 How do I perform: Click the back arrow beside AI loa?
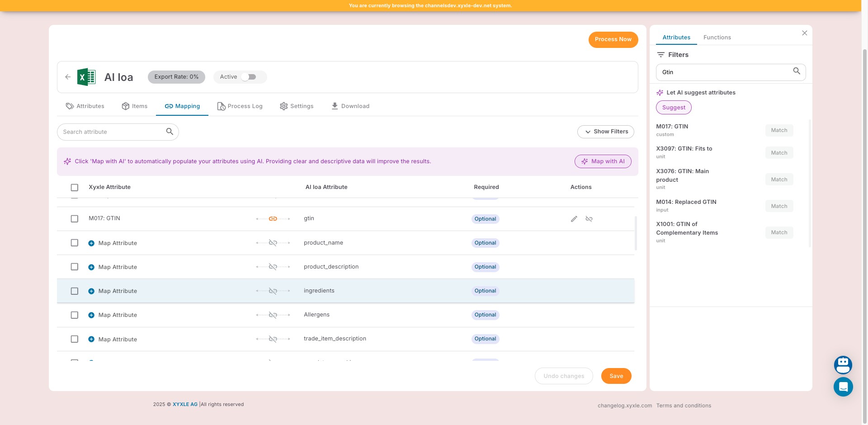(68, 77)
